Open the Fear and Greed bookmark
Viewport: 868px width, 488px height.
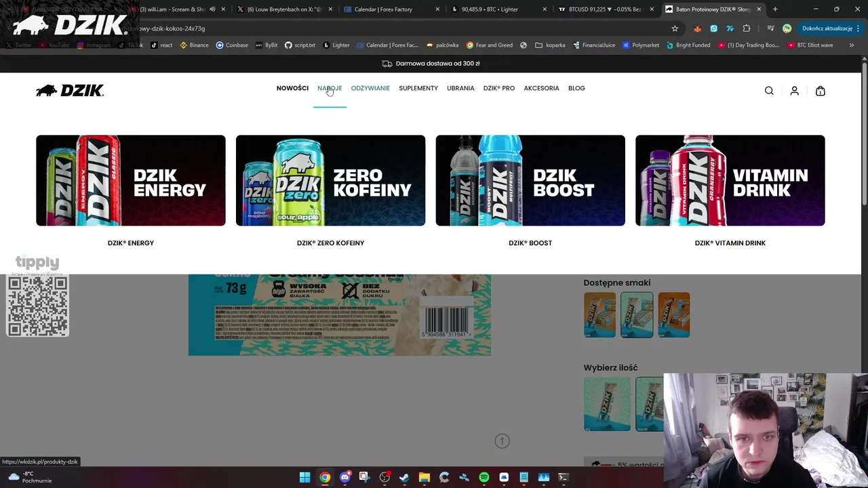click(490, 45)
